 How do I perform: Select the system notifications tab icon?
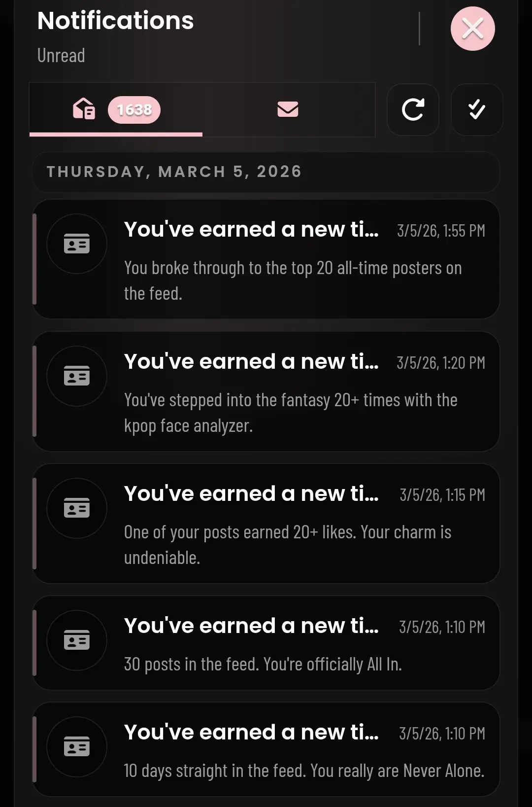coord(84,109)
